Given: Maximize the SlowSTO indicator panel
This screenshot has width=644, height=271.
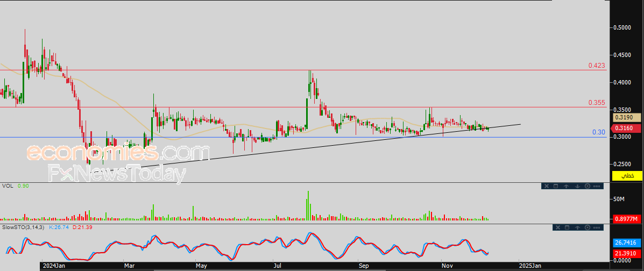Looking at the screenshot, I should click(567, 227).
